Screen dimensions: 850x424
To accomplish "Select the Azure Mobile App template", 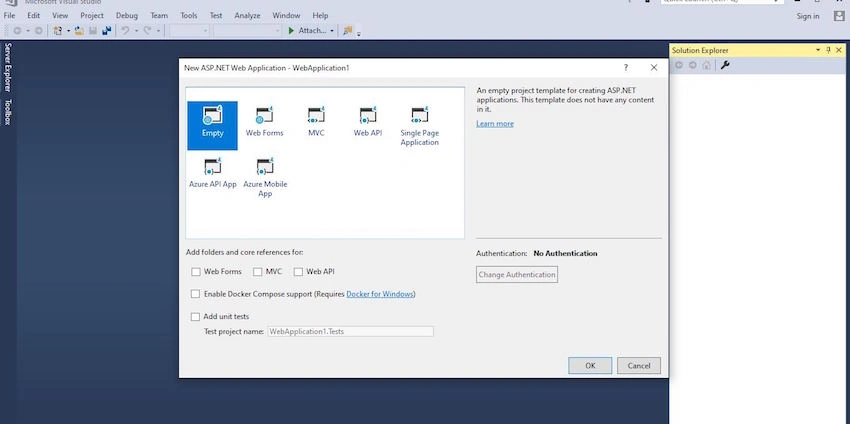I will coord(265,177).
